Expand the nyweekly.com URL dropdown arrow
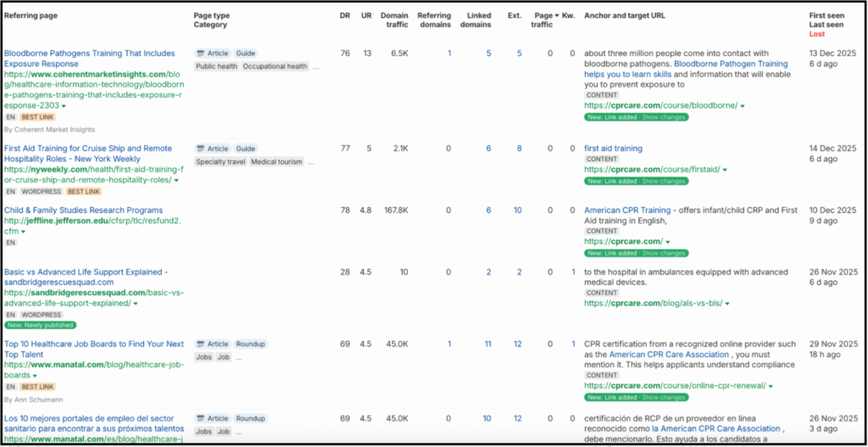The width and height of the screenshot is (868, 447). [176, 181]
